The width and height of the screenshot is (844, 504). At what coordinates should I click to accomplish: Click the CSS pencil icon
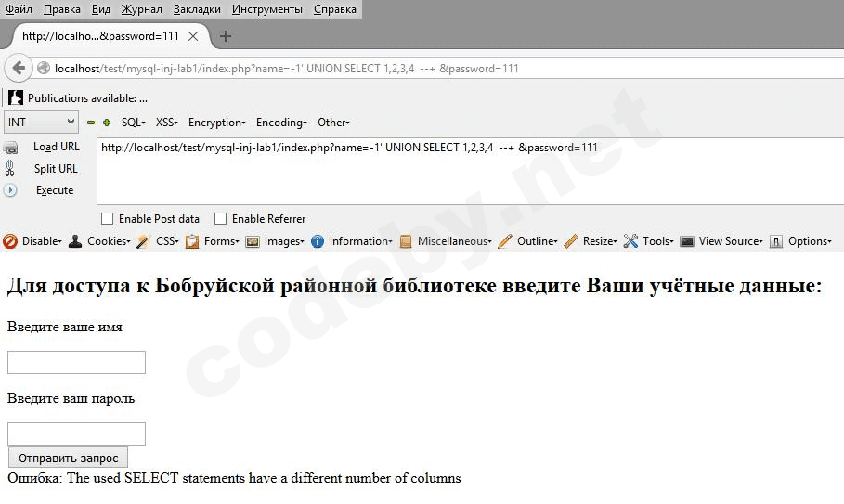click(143, 241)
